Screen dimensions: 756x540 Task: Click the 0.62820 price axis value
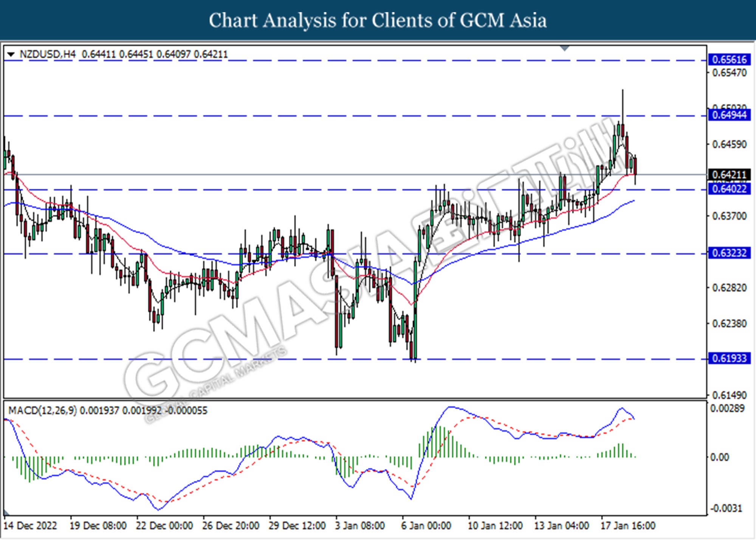[730, 288]
